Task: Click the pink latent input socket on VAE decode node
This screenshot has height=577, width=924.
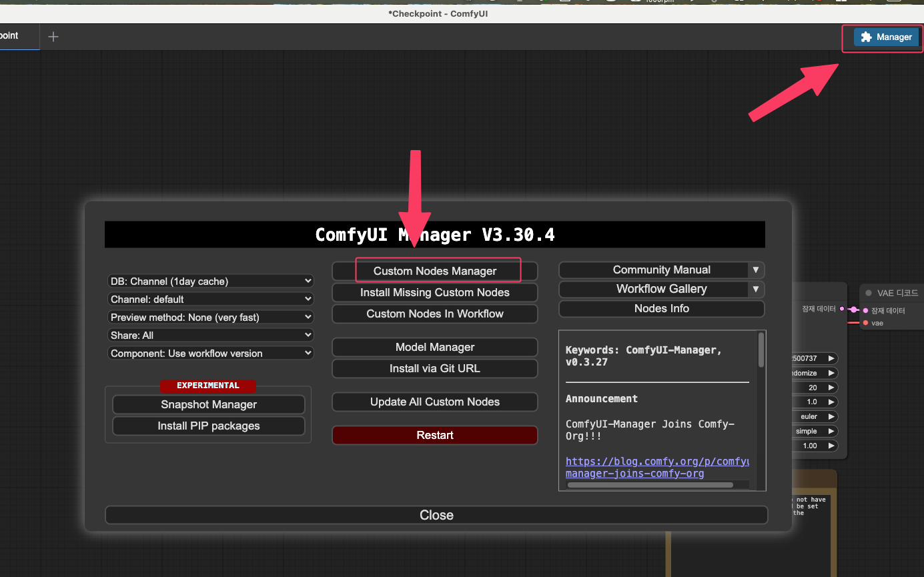Action: tap(865, 310)
